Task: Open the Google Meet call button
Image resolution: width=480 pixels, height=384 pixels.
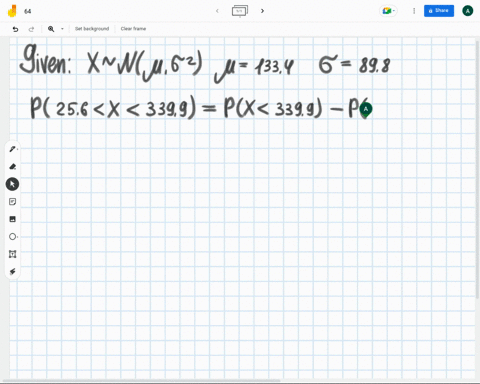Action: (388, 11)
